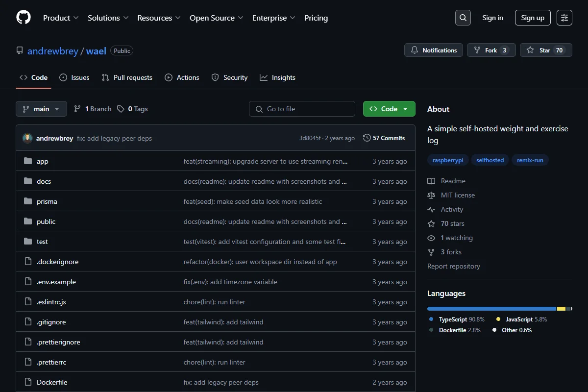Switch to the Pull requests tab
Image resolution: width=588 pixels, height=392 pixels.
(x=127, y=77)
